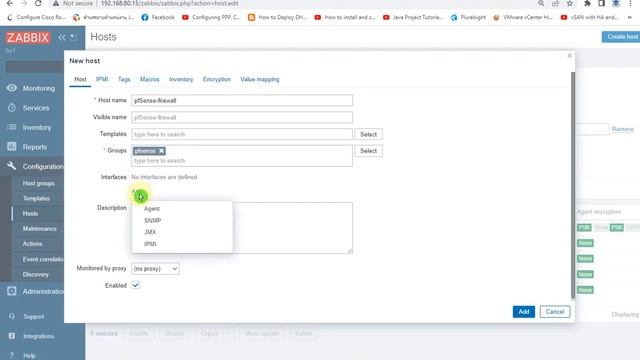Remove the pfsense group tag
The height and width of the screenshot is (360, 640).
[x=162, y=151]
